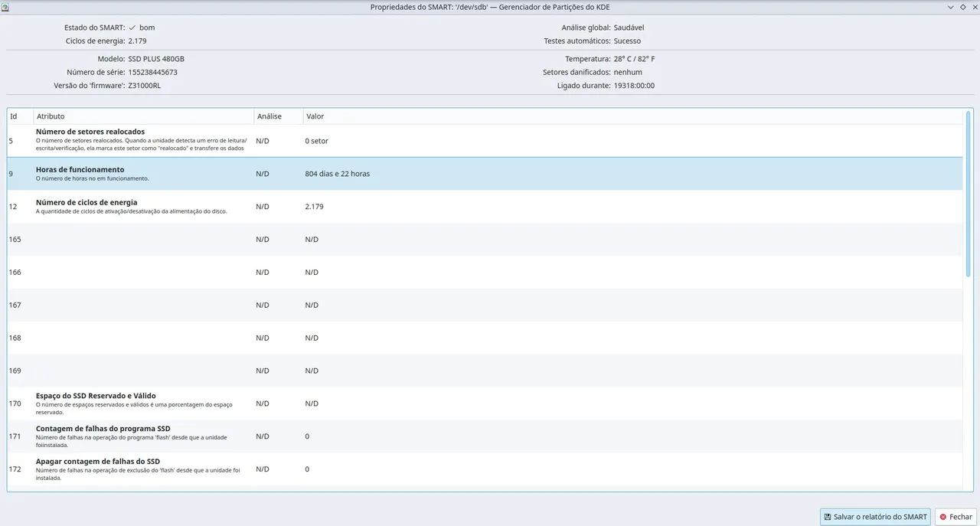Screen dimensions: 980x526
Task: Close window with title bar X
Action: [974, 6]
